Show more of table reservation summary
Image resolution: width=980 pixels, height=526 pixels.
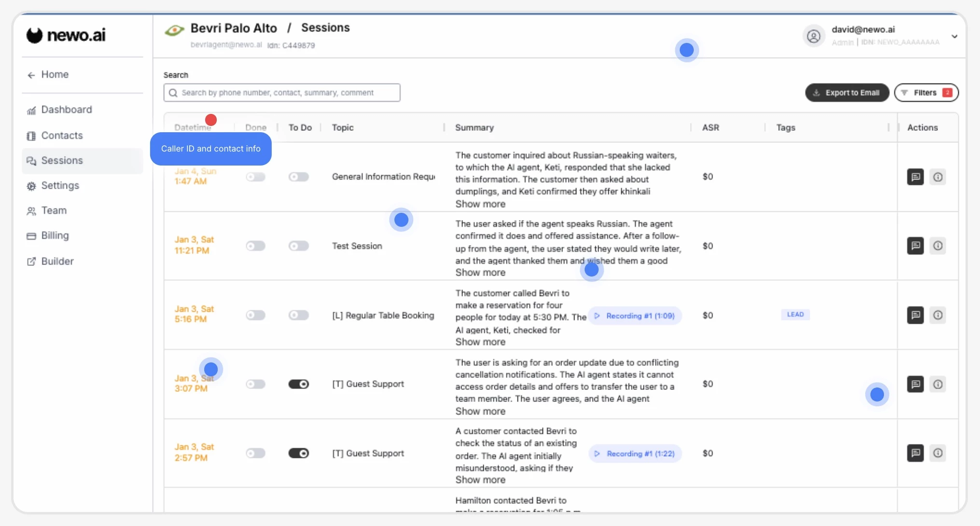[480, 342]
